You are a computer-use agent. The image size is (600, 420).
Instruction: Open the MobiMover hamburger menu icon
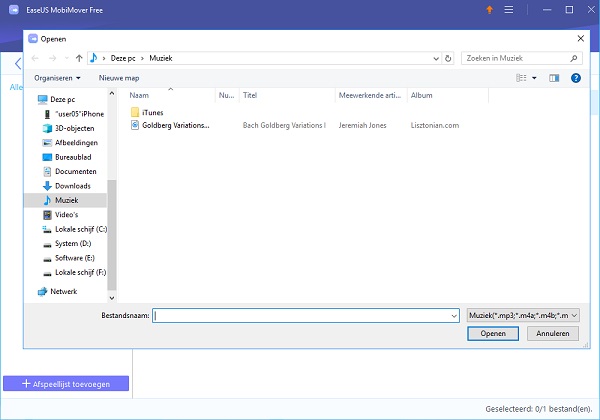click(509, 11)
